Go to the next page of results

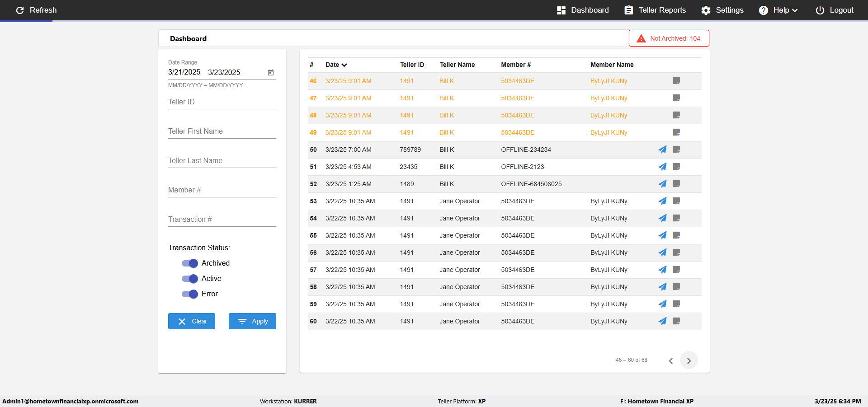[x=689, y=360]
